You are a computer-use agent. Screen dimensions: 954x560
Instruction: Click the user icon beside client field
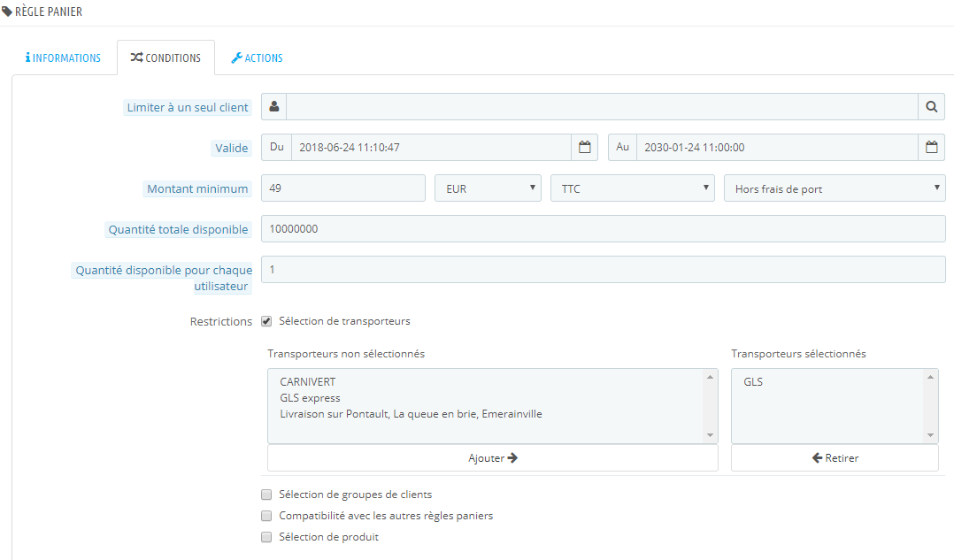tap(273, 107)
